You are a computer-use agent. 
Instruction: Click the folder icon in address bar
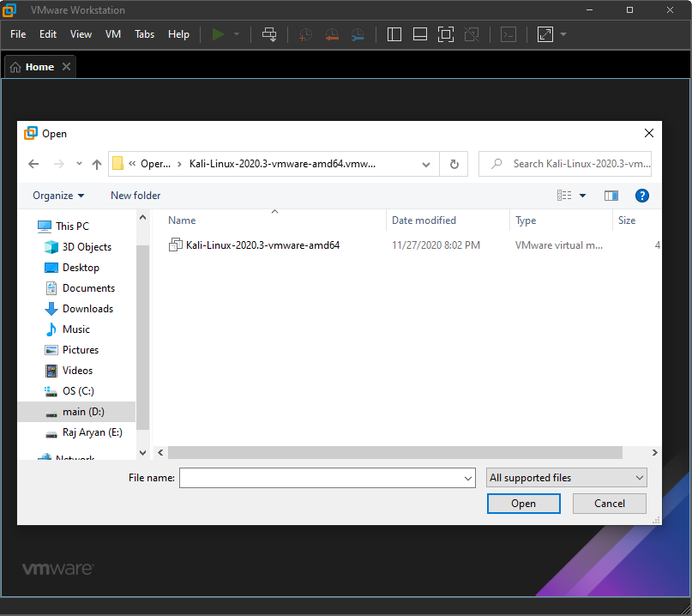[x=117, y=163]
